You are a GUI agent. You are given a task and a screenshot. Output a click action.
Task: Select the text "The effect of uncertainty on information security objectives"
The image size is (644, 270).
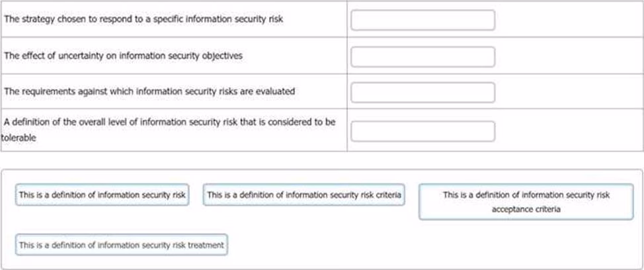point(123,56)
